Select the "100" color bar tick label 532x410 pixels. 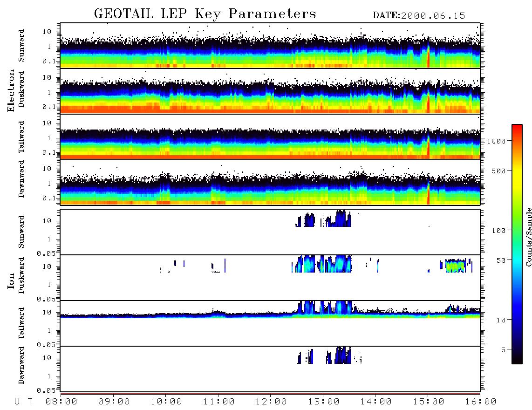click(499, 231)
